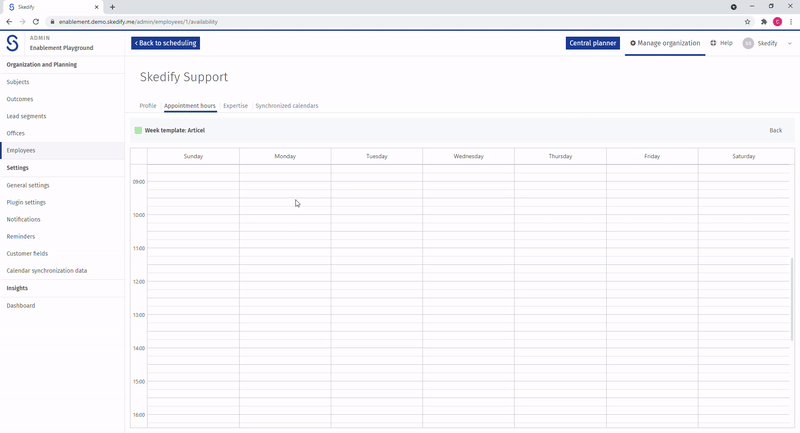The height and width of the screenshot is (433, 800).
Task: Open the Central planner
Action: [x=593, y=43]
